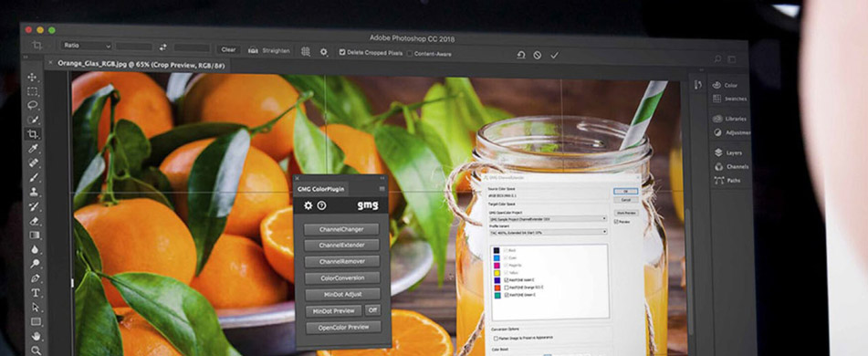The height and width of the screenshot is (356, 868).
Task: Select the Path Selection tool
Action: point(36,307)
